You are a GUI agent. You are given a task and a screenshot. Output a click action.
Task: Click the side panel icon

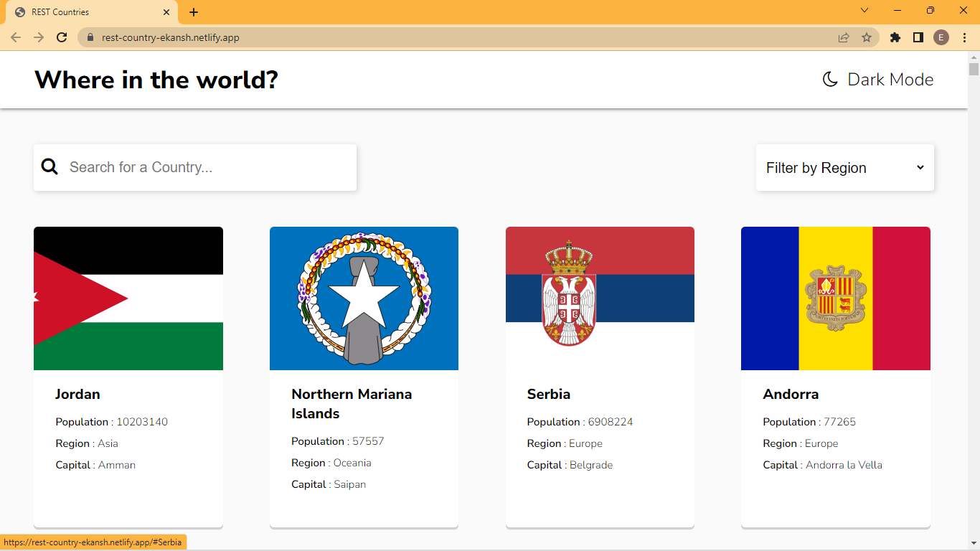(919, 36)
